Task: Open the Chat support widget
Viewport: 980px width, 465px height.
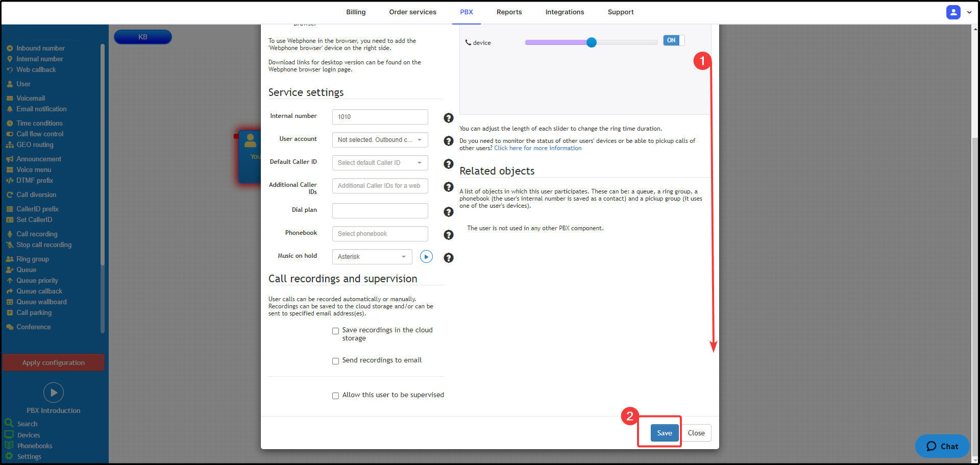Action: [942, 446]
